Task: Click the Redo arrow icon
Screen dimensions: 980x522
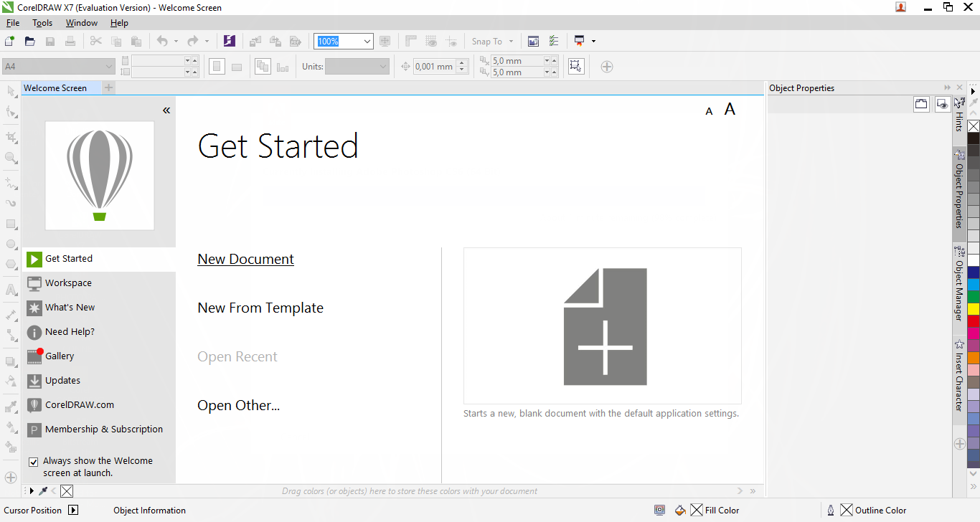Action: (192, 41)
